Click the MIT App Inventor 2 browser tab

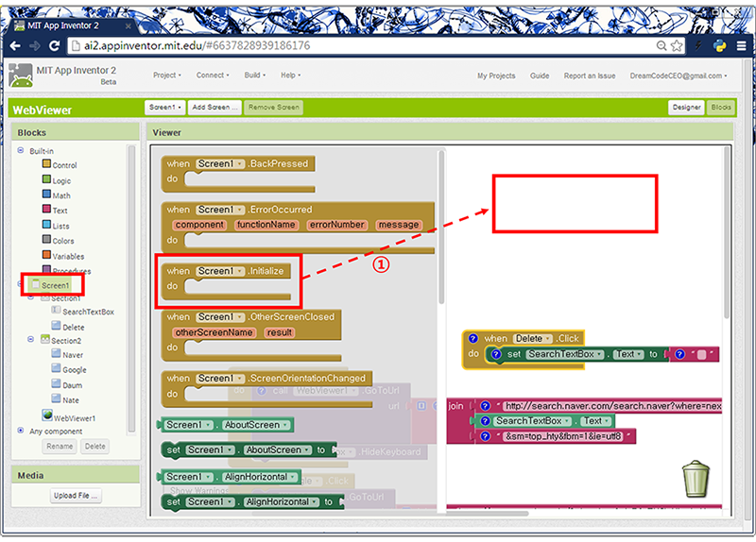click(x=73, y=25)
